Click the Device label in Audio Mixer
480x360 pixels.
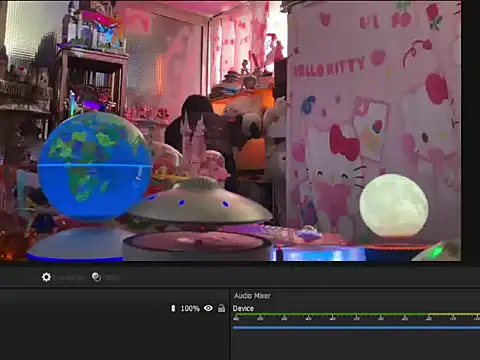coord(243,308)
